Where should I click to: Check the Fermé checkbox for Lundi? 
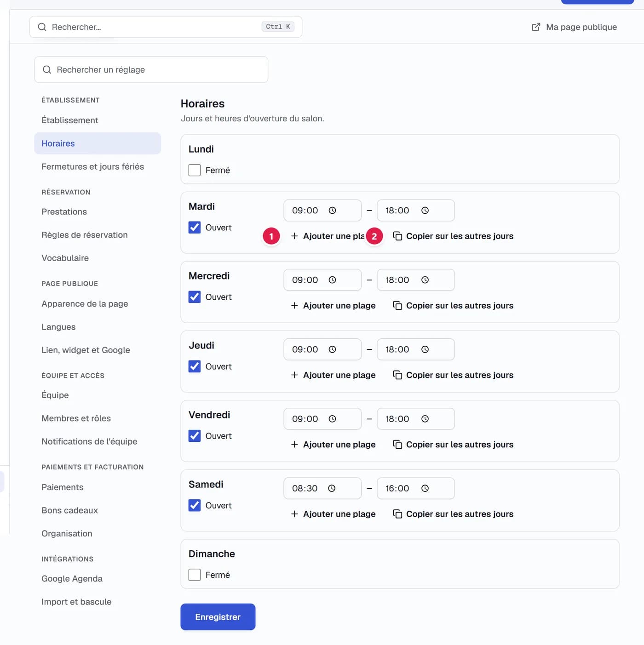coord(195,170)
